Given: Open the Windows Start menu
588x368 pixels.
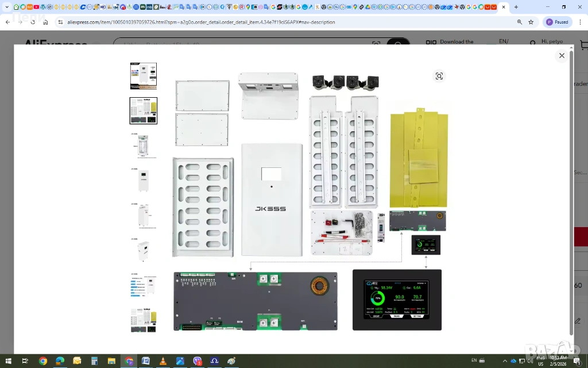Looking at the screenshot, I should [x=8, y=361].
